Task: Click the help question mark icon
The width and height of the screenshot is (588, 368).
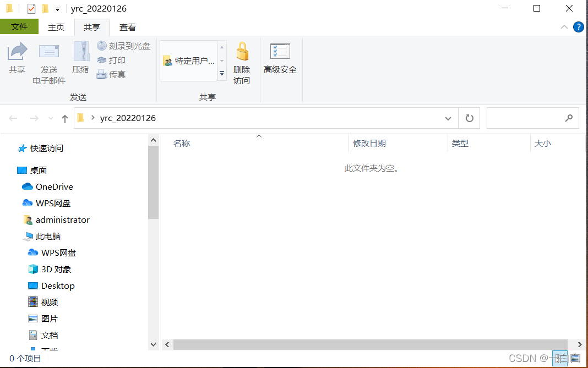Action: click(x=578, y=27)
